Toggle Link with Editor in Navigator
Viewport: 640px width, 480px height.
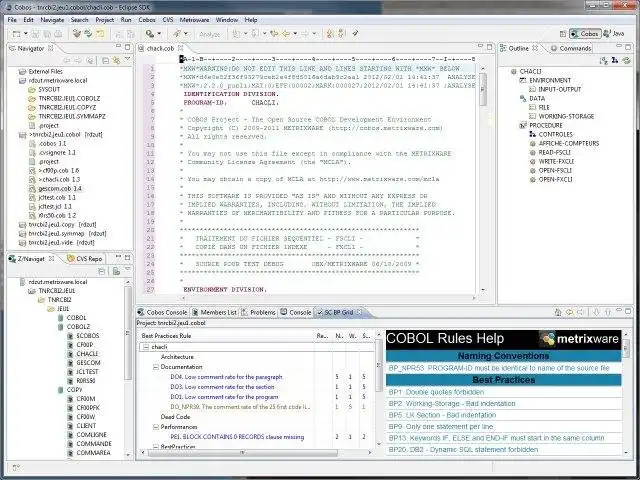click(x=116, y=61)
